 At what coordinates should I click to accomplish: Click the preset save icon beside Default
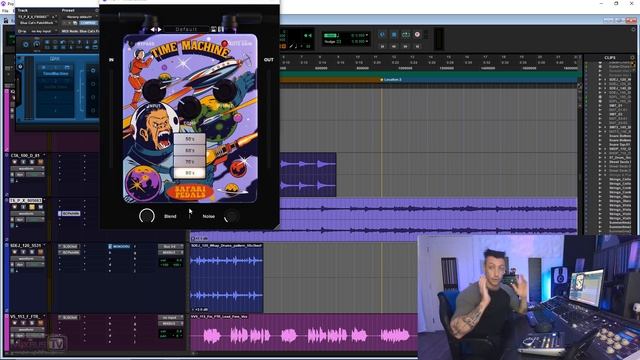[213, 29]
